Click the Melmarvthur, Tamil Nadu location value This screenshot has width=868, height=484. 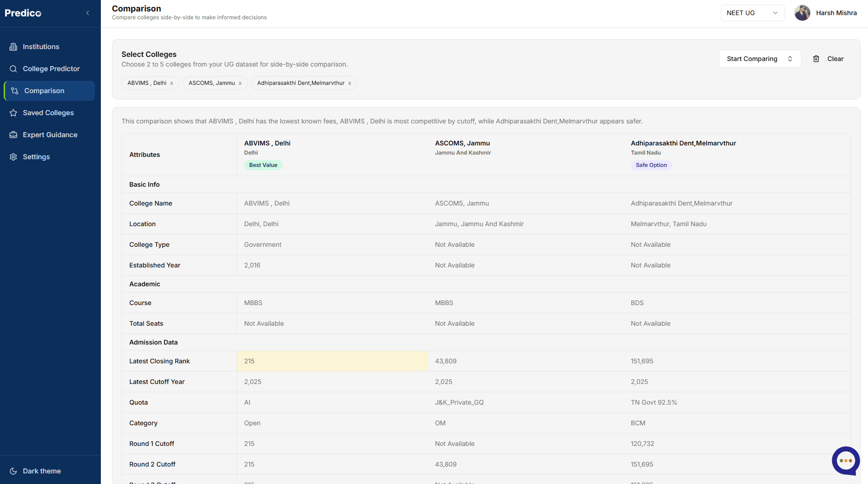pyautogui.click(x=669, y=224)
